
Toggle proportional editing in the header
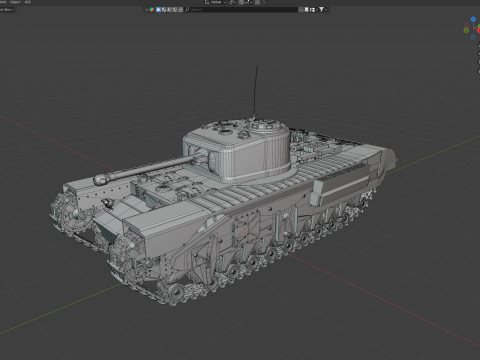(258, 2)
